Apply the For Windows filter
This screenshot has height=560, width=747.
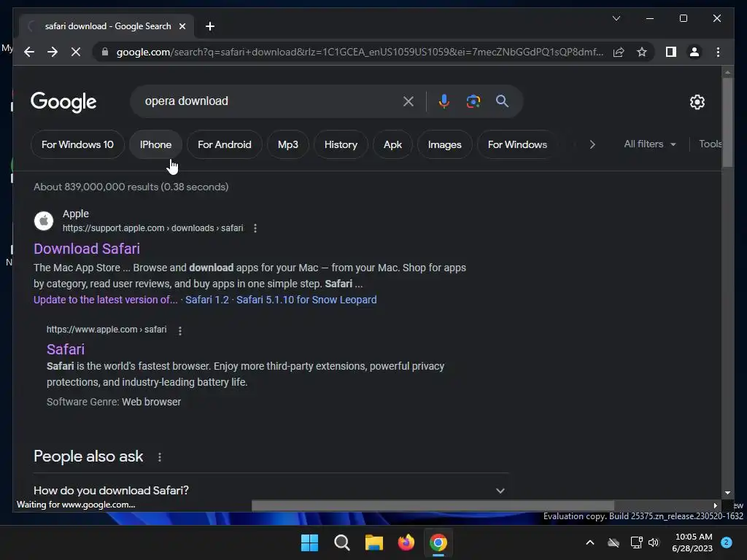coord(517,144)
